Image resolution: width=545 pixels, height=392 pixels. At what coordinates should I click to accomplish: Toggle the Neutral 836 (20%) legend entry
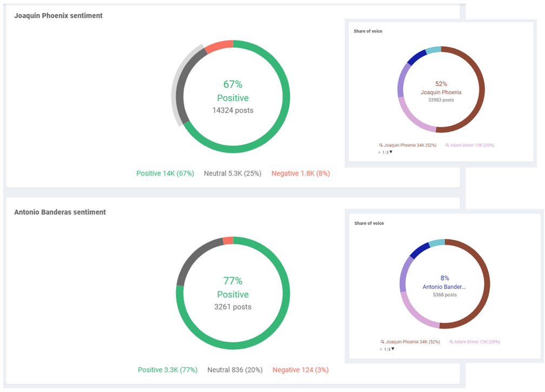235,369
